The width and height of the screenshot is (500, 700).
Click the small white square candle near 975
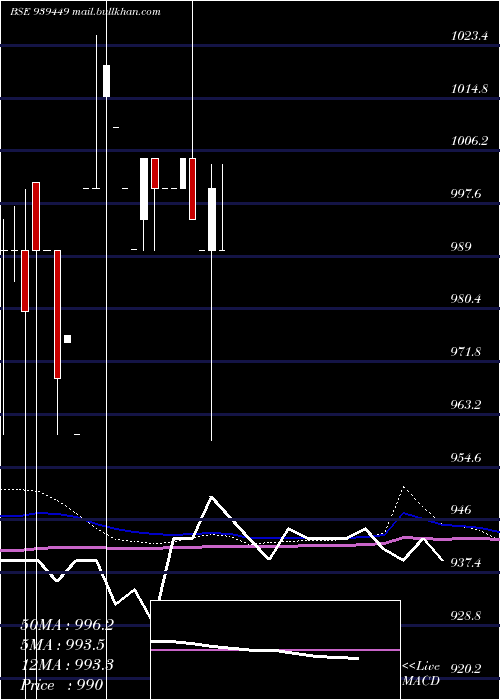point(67,339)
